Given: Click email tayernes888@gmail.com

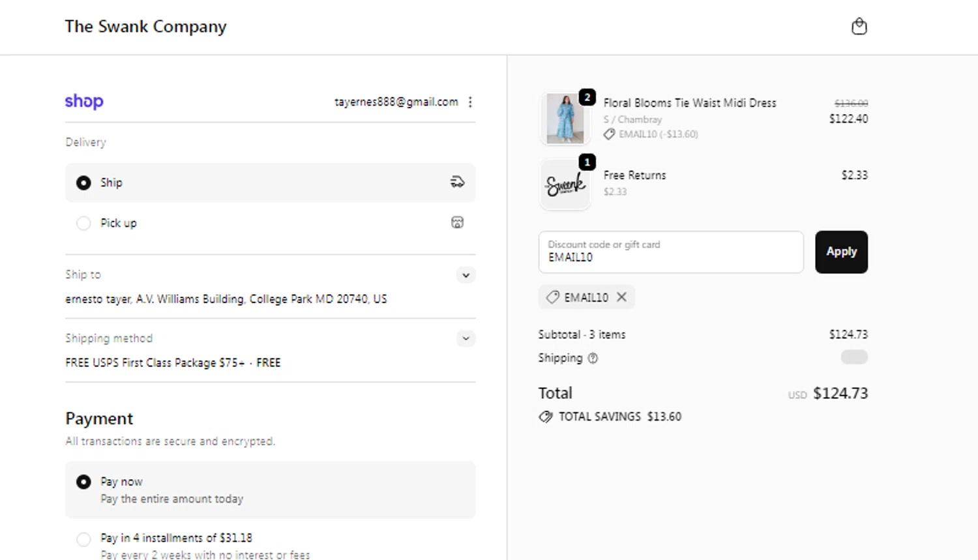Looking at the screenshot, I should tap(396, 102).
